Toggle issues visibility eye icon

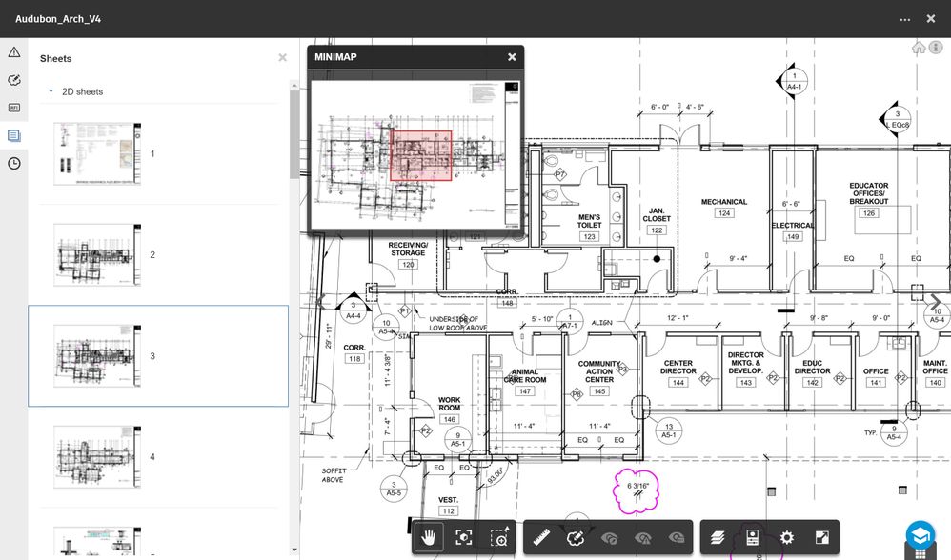coord(643,537)
